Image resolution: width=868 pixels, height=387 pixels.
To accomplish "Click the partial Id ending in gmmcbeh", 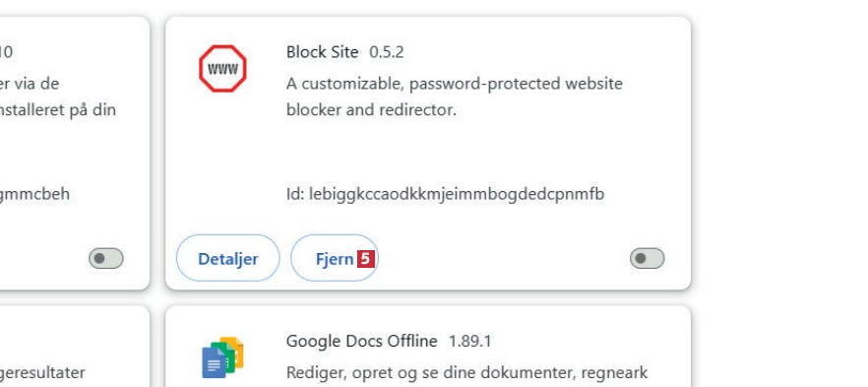I will pyautogui.click(x=34, y=194).
